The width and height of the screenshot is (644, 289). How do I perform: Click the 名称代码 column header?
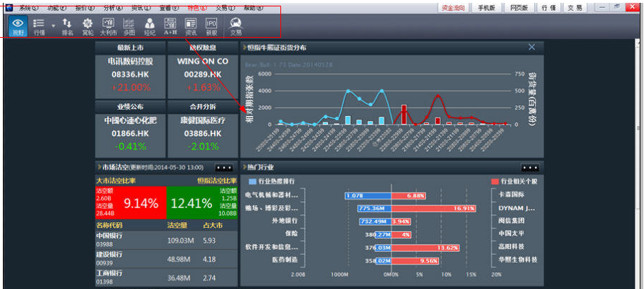[110, 225]
